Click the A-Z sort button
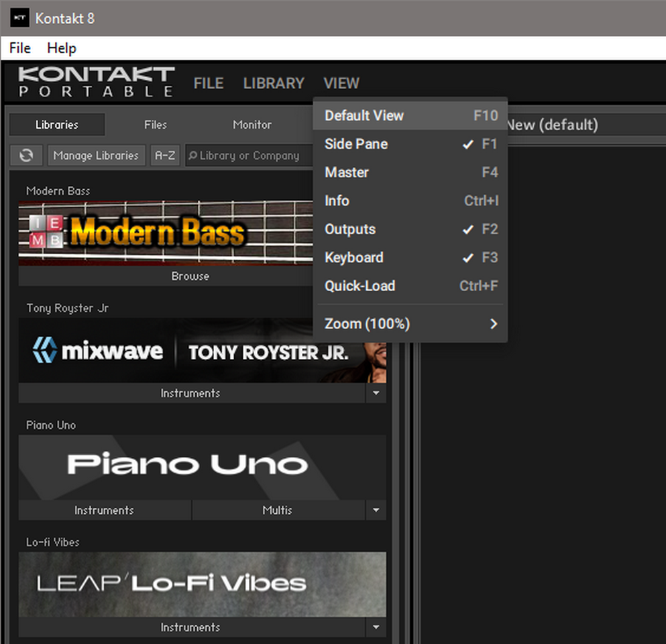This screenshot has width=666, height=644. [x=165, y=156]
